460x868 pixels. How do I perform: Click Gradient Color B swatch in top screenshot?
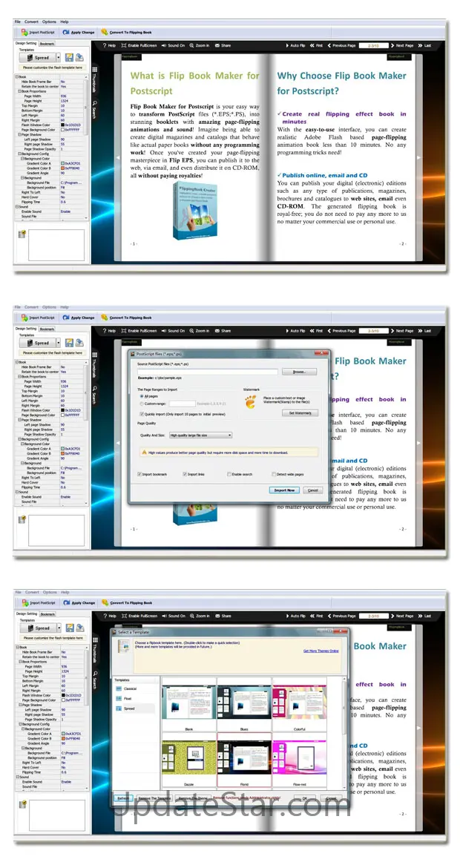[x=62, y=168]
